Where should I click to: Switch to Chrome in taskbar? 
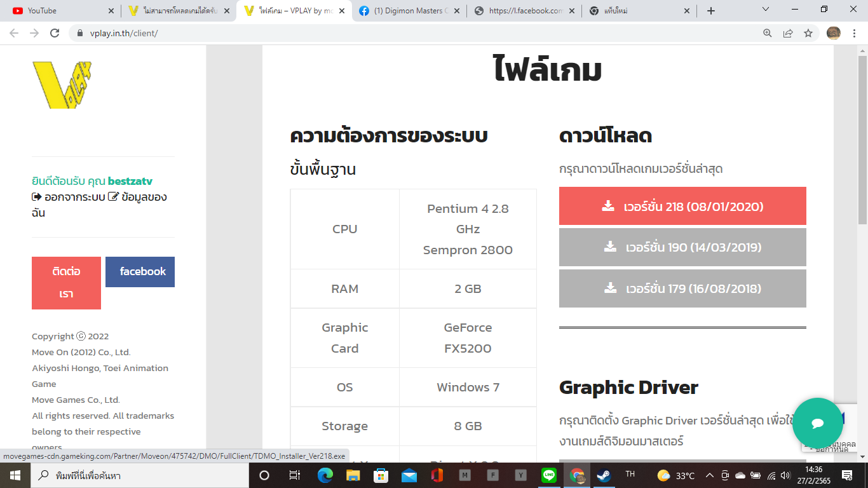tap(577, 475)
